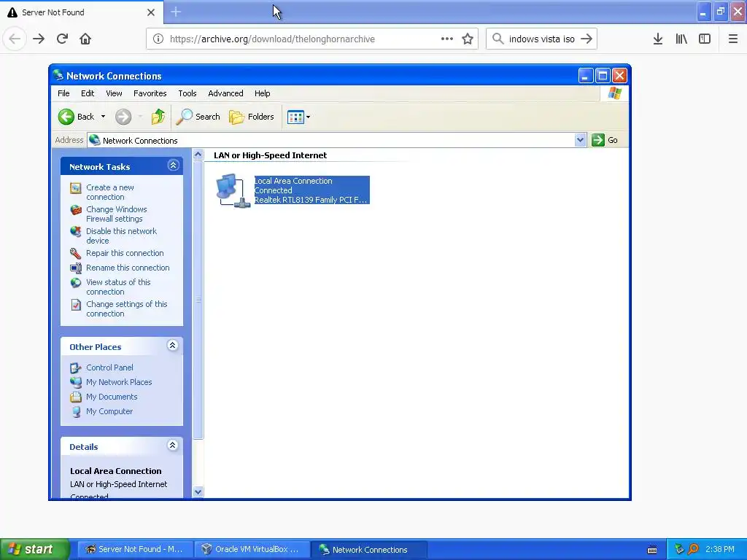Click the Firefox search box
Screen dimensions: 747x560
tap(541, 39)
